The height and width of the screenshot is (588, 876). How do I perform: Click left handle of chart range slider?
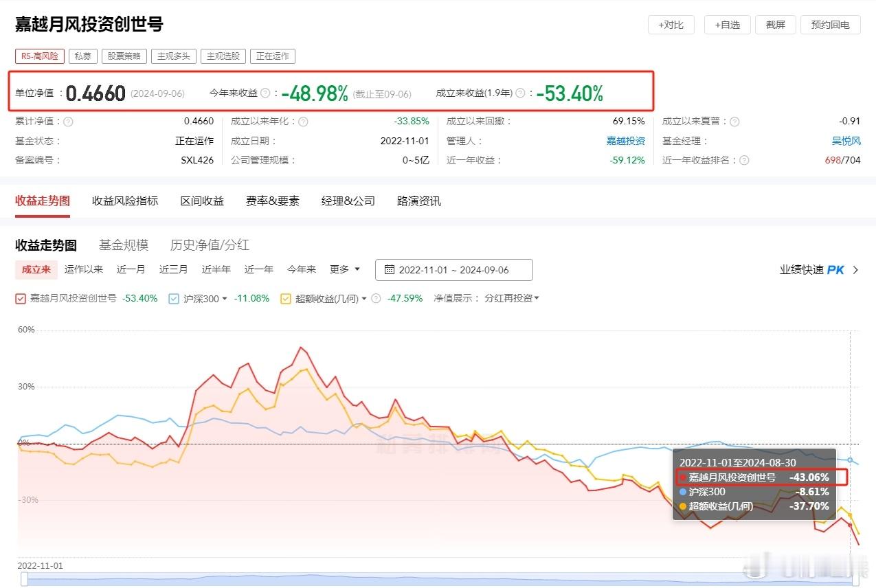pyautogui.click(x=25, y=580)
